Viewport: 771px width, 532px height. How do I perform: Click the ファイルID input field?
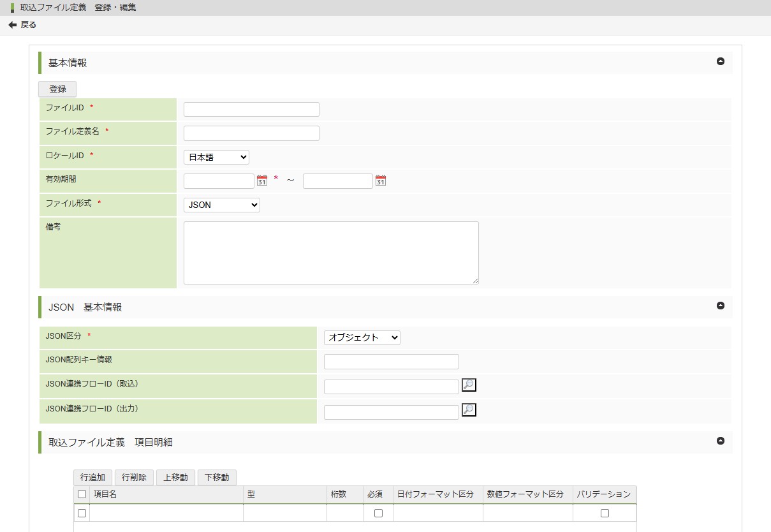pos(251,109)
